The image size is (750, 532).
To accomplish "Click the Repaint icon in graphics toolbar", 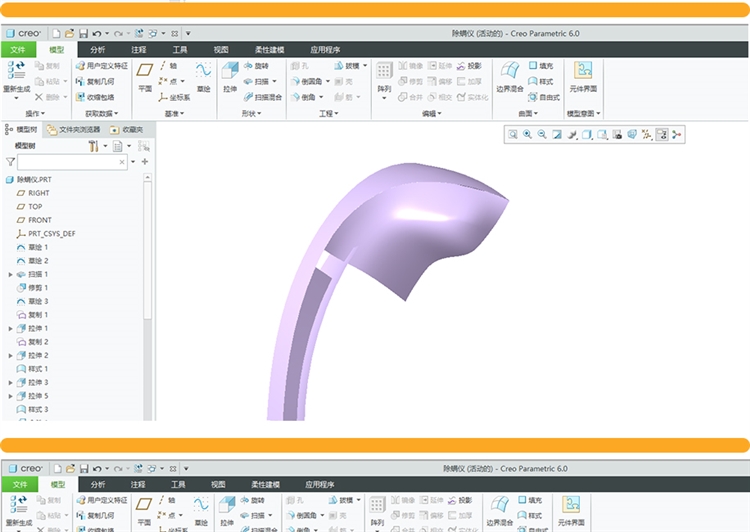I will tap(557, 134).
